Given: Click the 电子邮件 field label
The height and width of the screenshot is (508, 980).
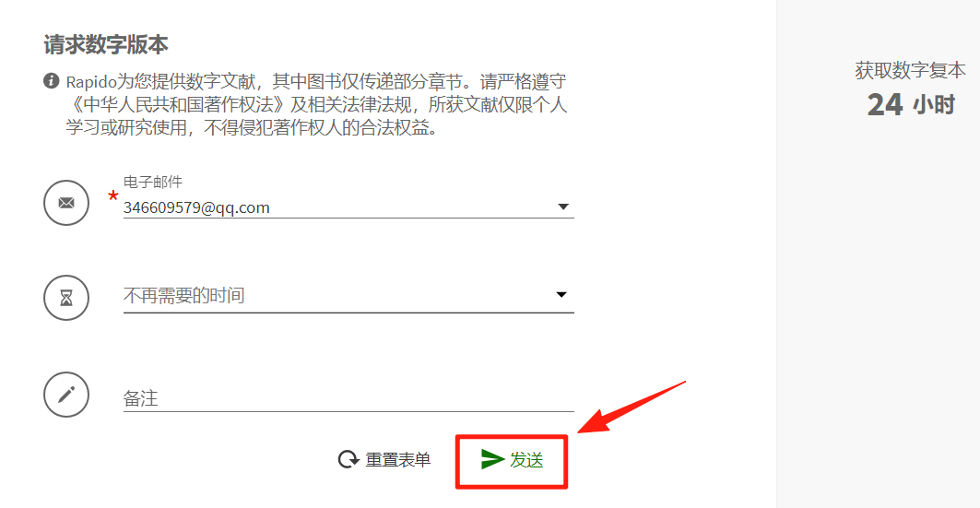Looking at the screenshot, I should coord(152,182).
